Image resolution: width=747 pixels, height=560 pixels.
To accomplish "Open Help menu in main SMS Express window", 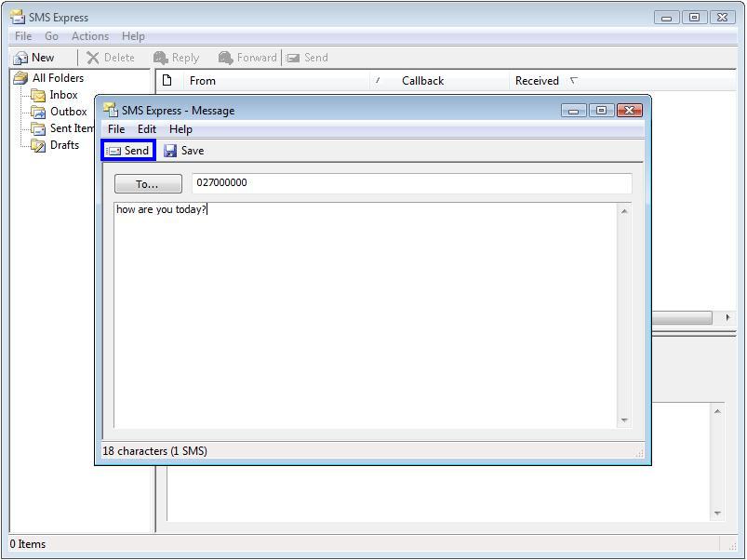I will click(x=133, y=36).
